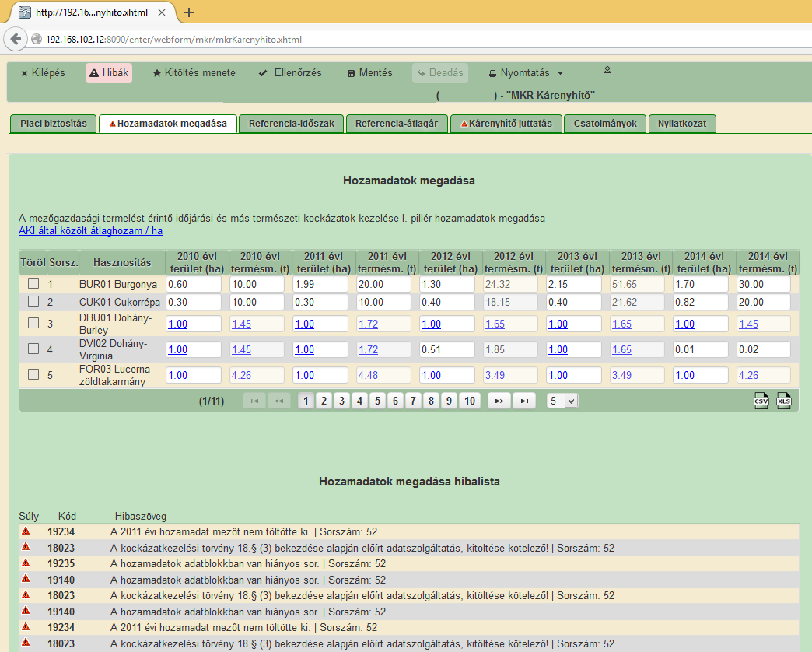The image size is (812, 652).
Task: Click the 2012 évi terület (ha) header
Action: click(x=450, y=262)
